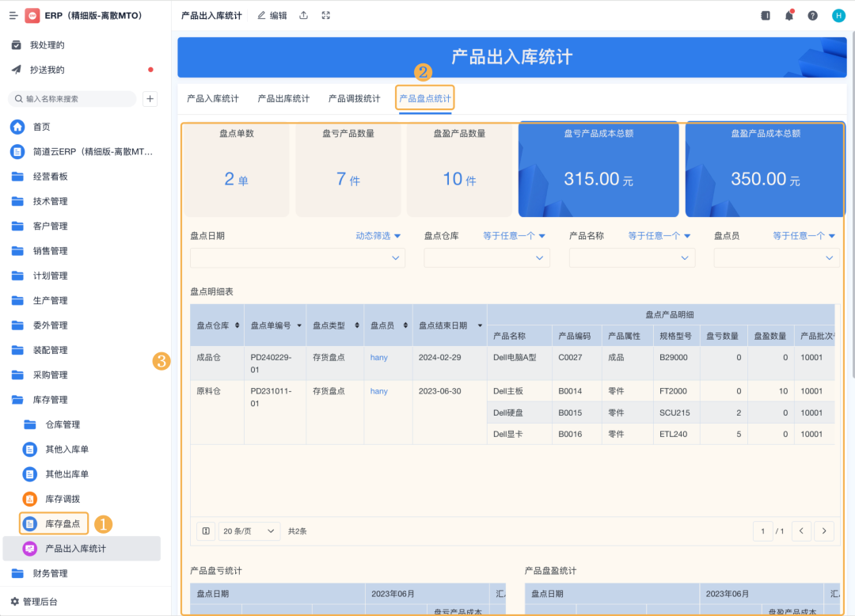Click the purple 产品出入库统计 dashboard icon
The image size is (855, 616).
click(x=30, y=549)
